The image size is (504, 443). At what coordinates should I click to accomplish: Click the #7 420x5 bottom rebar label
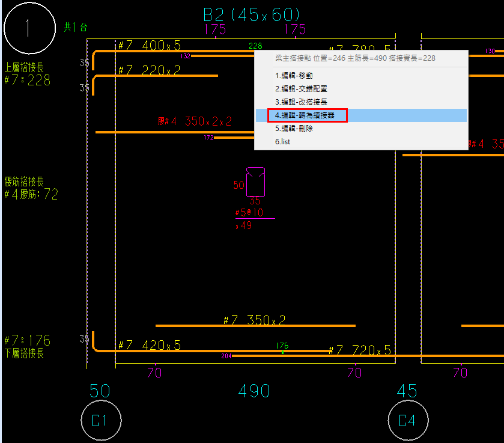tap(149, 345)
